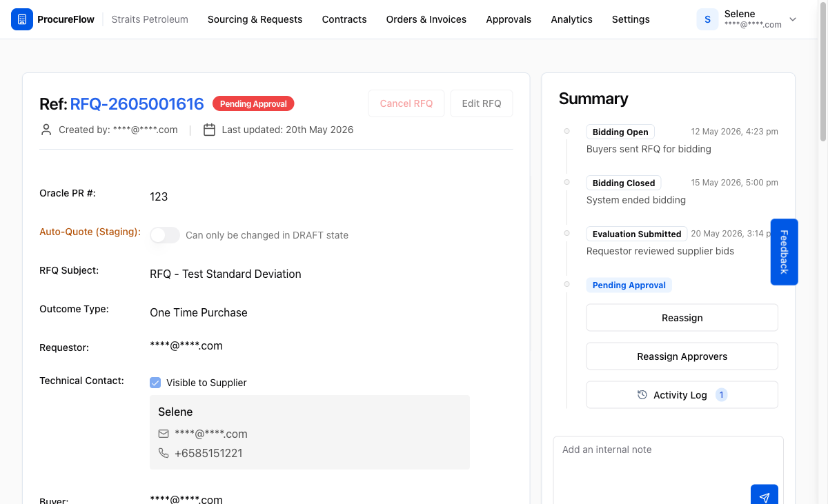Focus the Add an internal note field
This screenshot has height=504, width=828.
(x=668, y=469)
